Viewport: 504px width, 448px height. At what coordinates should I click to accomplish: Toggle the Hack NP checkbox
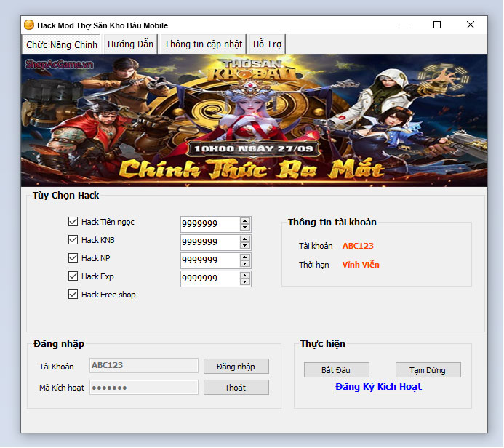click(x=73, y=257)
